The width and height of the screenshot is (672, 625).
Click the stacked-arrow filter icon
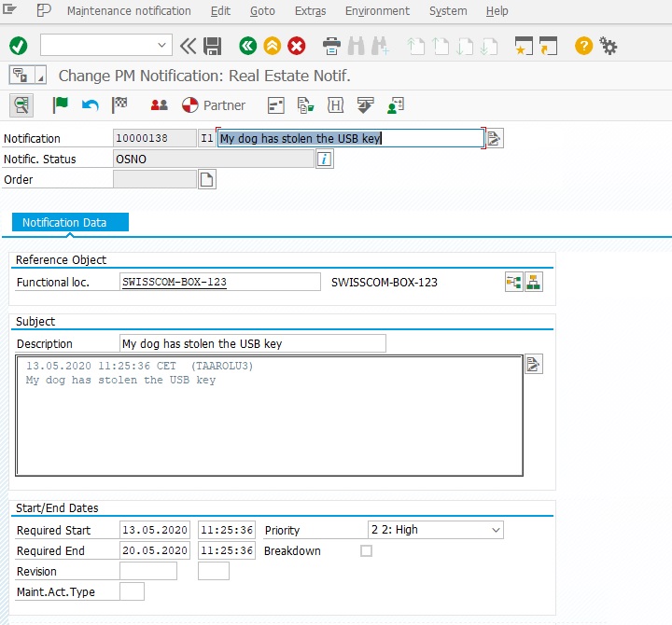[x=365, y=105]
